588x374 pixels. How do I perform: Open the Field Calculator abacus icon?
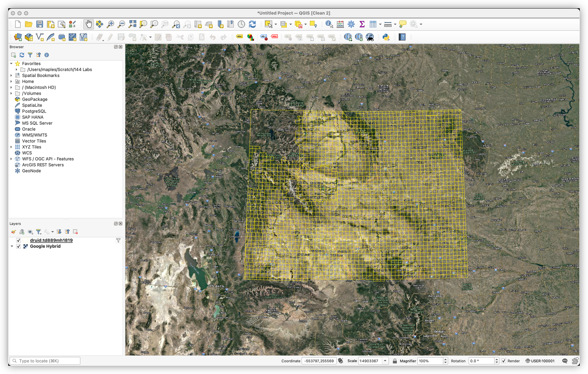[340, 24]
